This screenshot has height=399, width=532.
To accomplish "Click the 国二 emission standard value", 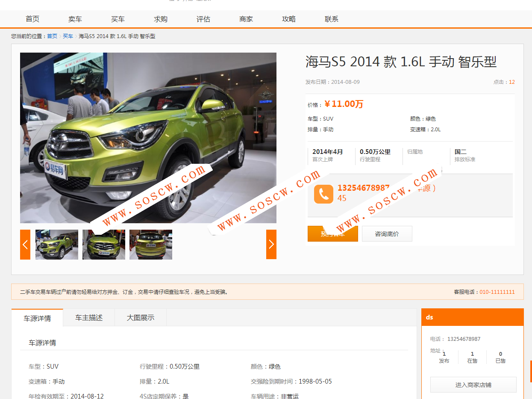I will click(461, 152).
